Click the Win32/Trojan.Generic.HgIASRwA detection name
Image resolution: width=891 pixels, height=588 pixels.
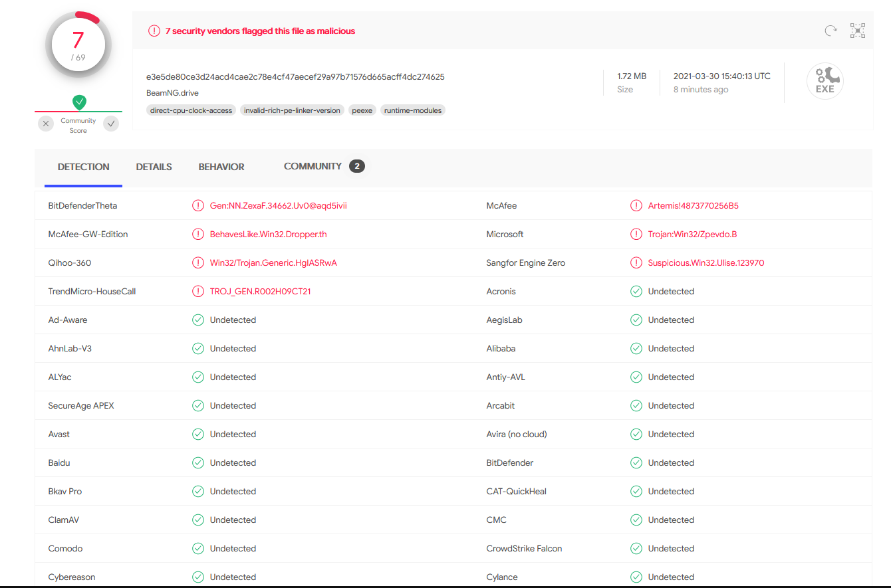[273, 263]
